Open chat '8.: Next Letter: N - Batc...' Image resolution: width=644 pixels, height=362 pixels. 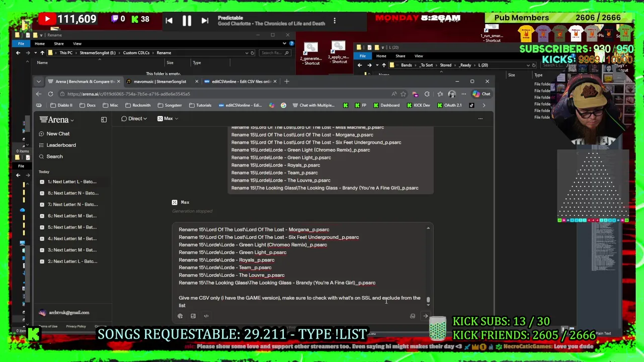coord(68,193)
